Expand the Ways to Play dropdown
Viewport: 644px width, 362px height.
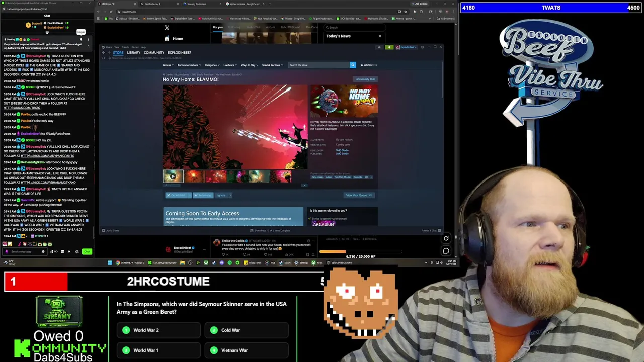(249, 65)
